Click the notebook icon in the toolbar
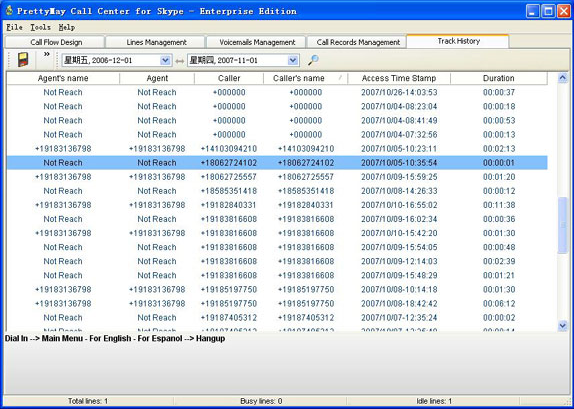This screenshot has height=409, width=574. coord(23,60)
